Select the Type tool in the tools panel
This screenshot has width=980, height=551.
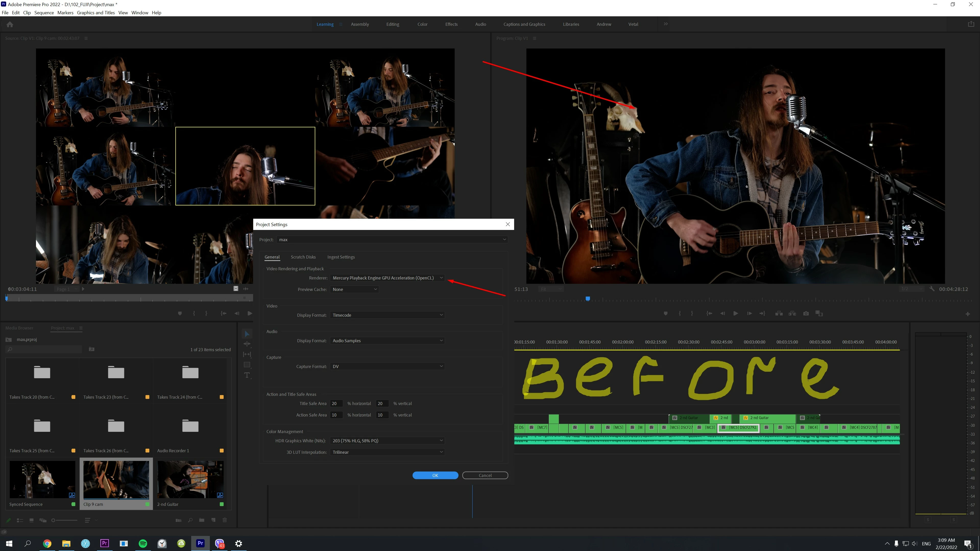(247, 375)
